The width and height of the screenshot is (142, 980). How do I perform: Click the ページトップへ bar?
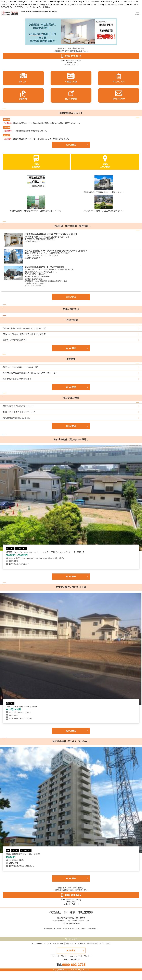coord(71,939)
